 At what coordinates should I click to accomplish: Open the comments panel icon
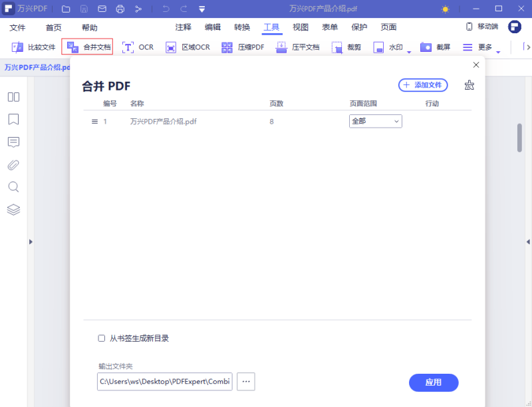pyautogui.click(x=13, y=142)
